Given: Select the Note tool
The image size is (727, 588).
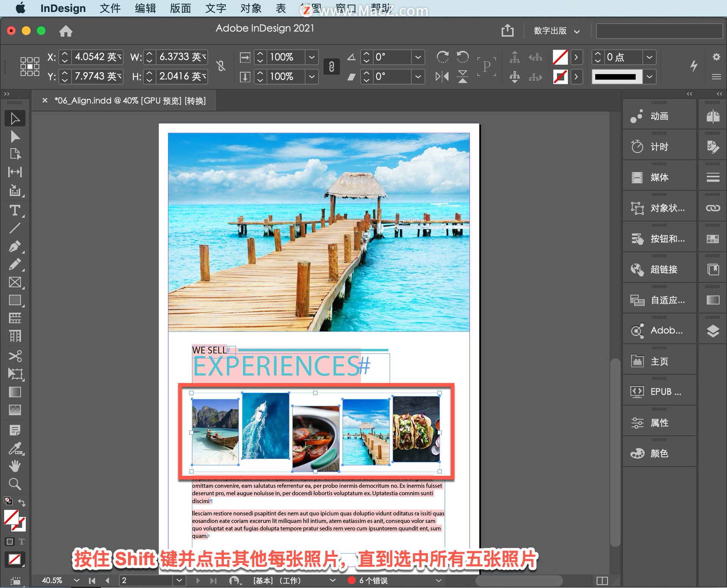Looking at the screenshot, I should pos(15,430).
